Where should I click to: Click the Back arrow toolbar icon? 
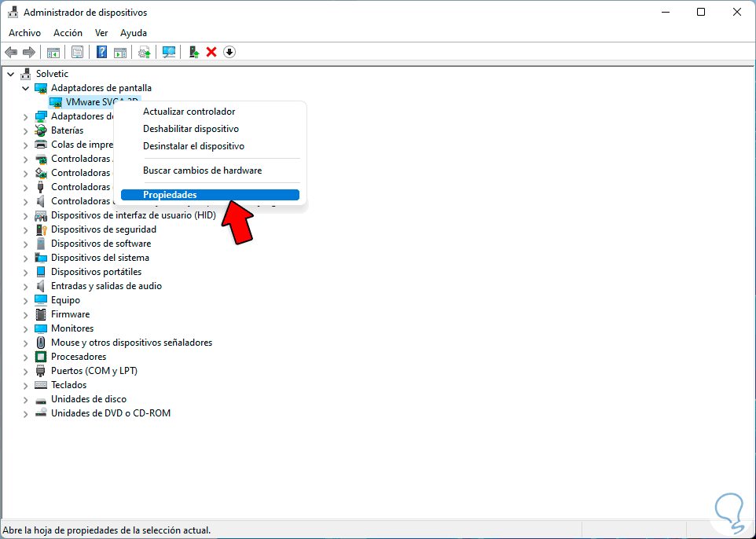[x=11, y=52]
